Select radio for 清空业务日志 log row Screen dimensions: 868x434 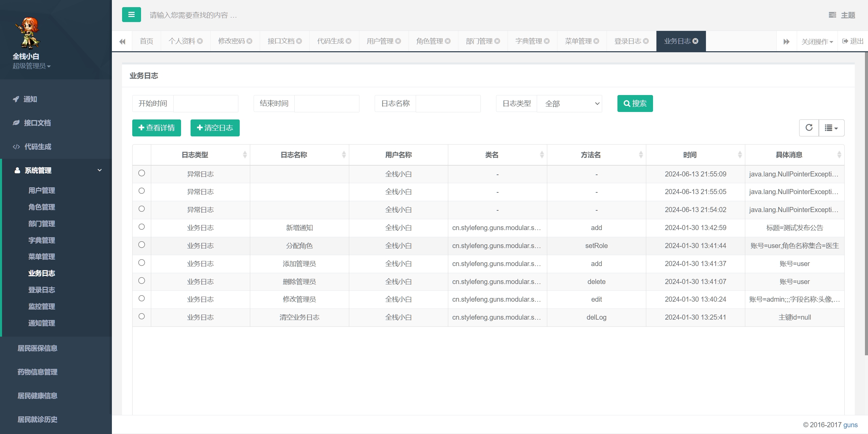point(142,316)
